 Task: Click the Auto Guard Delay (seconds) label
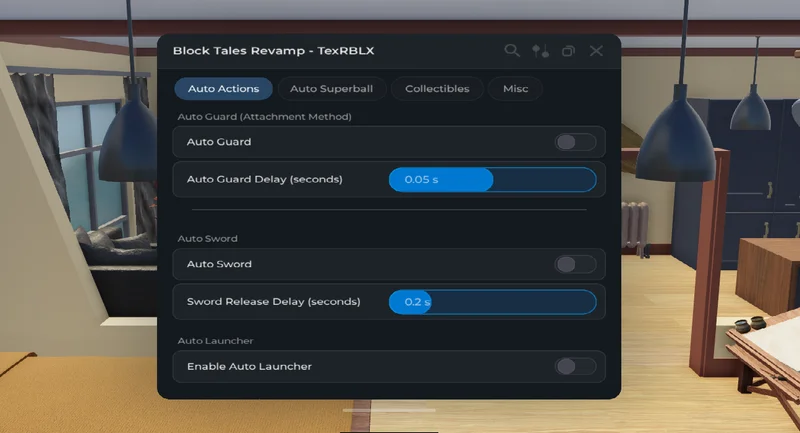(x=265, y=180)
